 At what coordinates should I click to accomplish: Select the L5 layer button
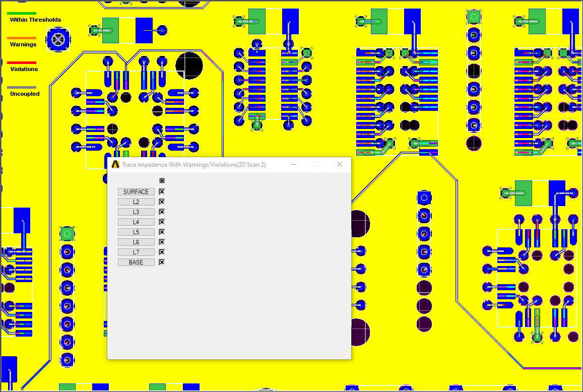[136, 232]
